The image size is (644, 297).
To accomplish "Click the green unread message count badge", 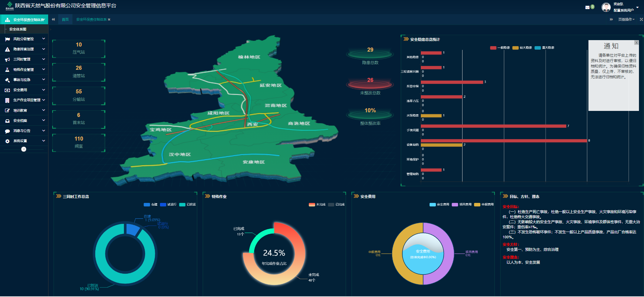I will pos(592,7).
